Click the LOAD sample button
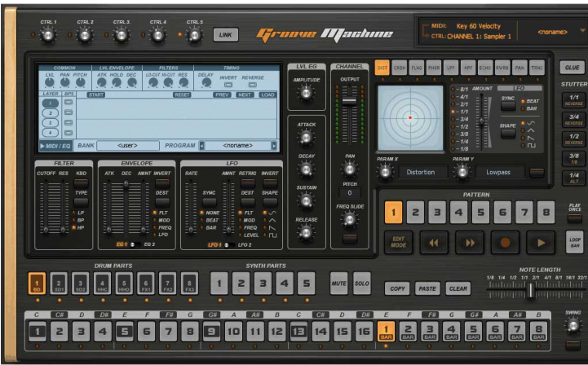The image size is (588, 365). point(267,95)
